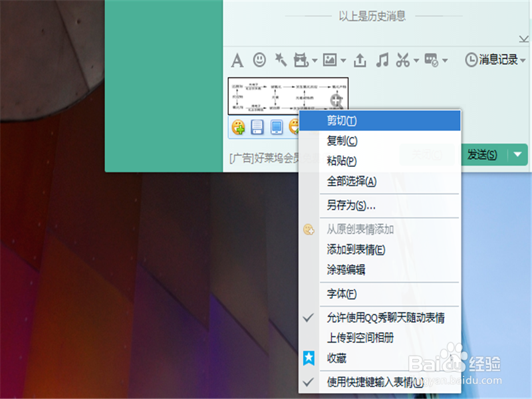Click the add-to-emoticons smiley plus icon
The width and height of the screenshot is (532, 399).
pos(238,127)
